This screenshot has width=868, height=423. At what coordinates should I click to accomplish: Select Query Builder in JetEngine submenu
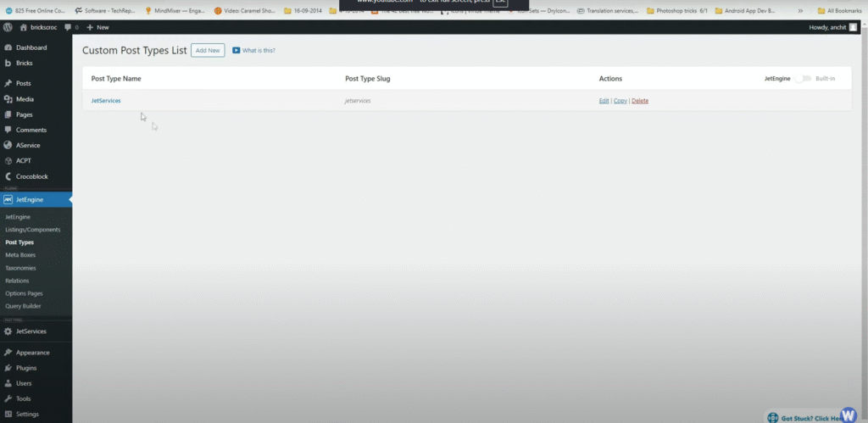(x=23, y=306)
